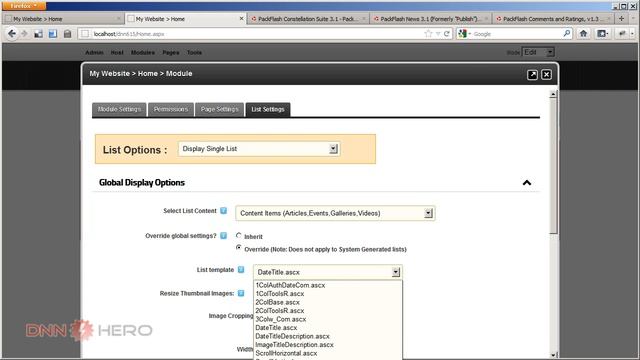Choose 2ColBase.ascx from template list
The height and width of the screenshot is (360, 640).
pyautogui.click(x=327, y=302)
